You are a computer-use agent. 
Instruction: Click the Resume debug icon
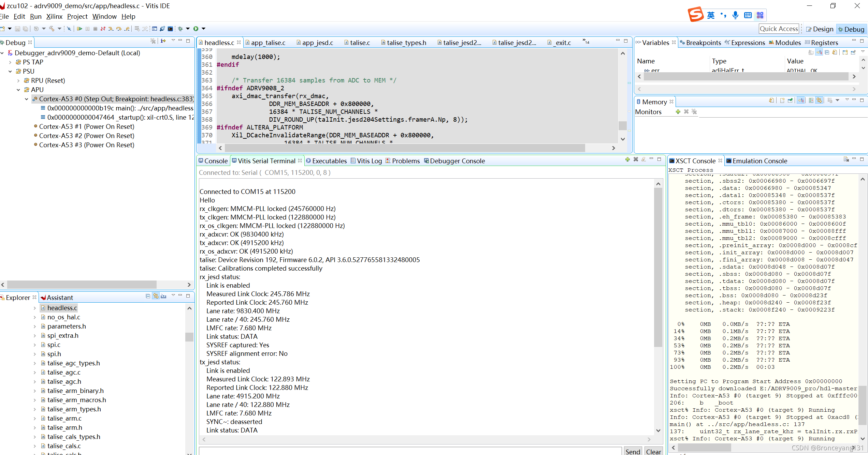(x=79, y=29)
